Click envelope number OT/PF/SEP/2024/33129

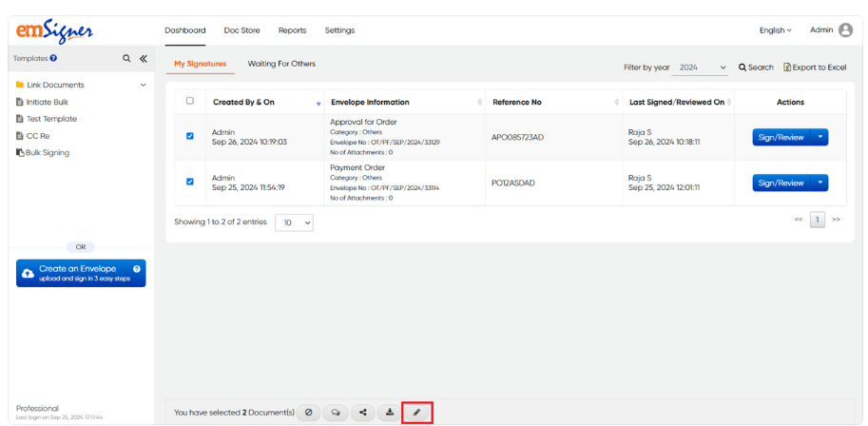[x=405, y=143]
